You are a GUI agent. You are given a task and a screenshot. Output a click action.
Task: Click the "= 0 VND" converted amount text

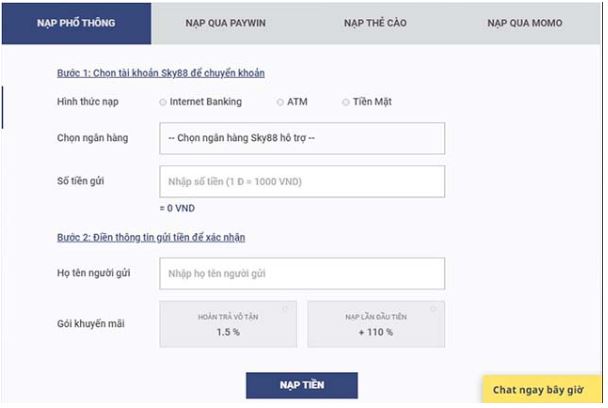180,208
